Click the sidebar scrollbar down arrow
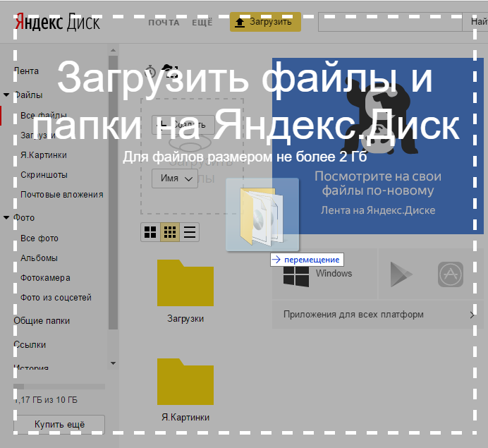Image resolution: width=488 pixels, height=448 pixels. click(113, 363)
